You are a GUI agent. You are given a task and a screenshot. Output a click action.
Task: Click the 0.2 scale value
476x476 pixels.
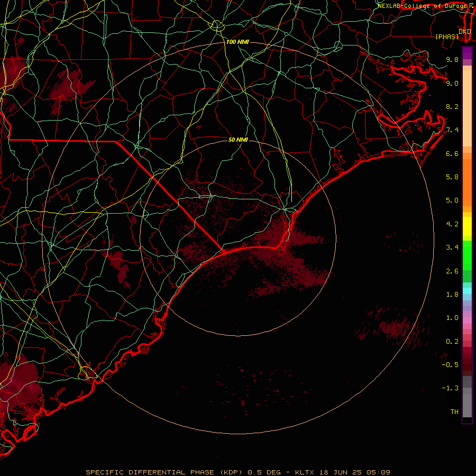coord(452,342)
